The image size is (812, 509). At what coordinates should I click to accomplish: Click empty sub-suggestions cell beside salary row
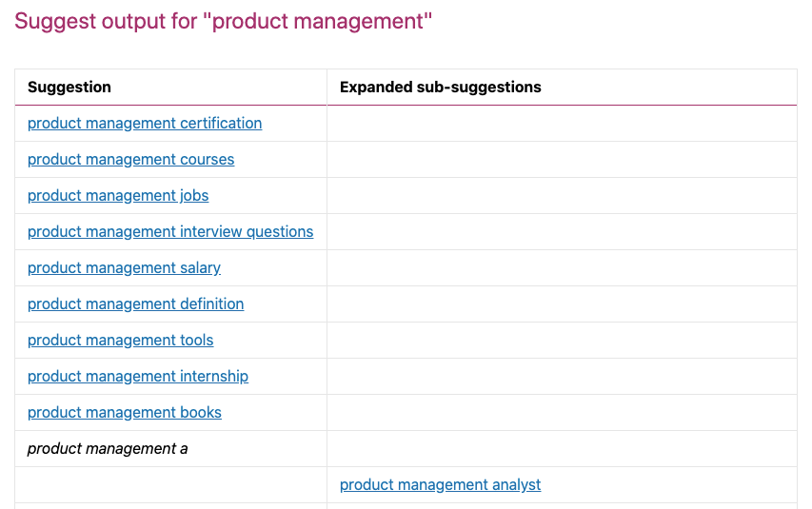click(562, 267)
